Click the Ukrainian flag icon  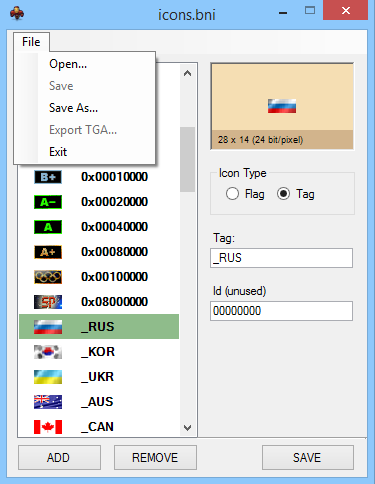coord(48,377)
